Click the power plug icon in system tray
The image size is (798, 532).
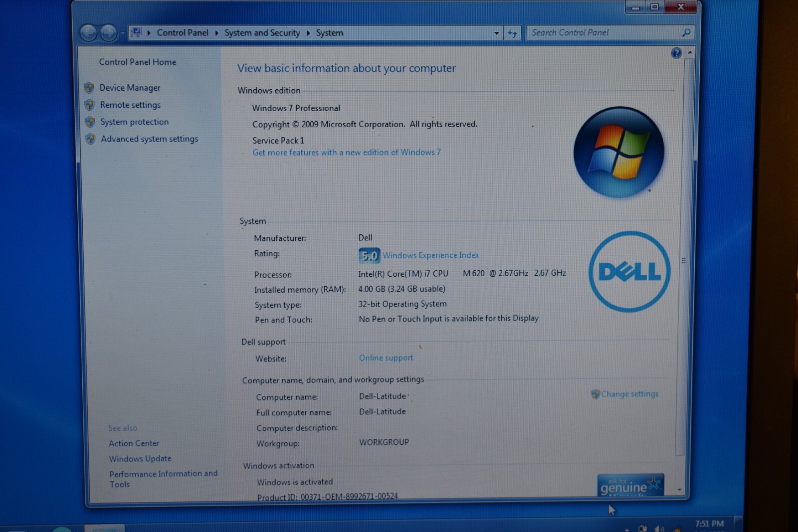pyautogui.click(x=643, y=529)
